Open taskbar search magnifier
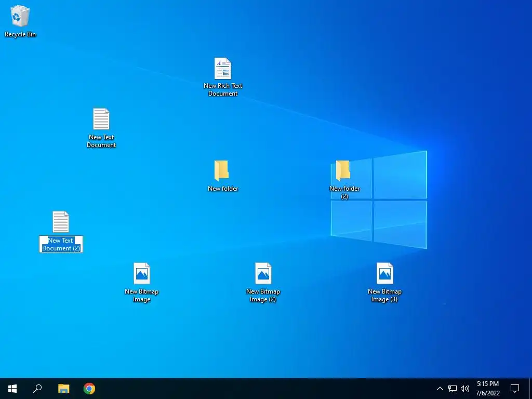Screen dimensions: 532x399 pos(37,389)
